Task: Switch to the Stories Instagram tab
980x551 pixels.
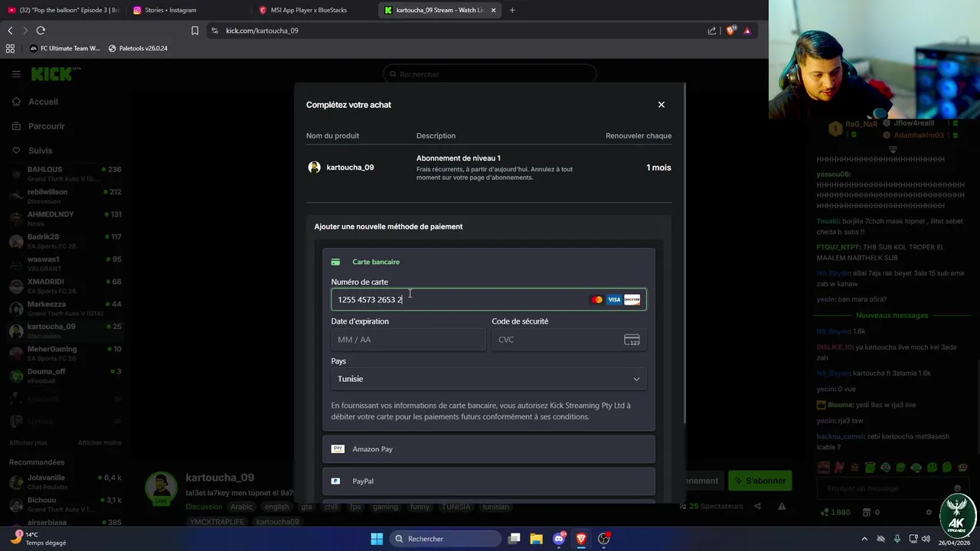Action: coord(188,10)
